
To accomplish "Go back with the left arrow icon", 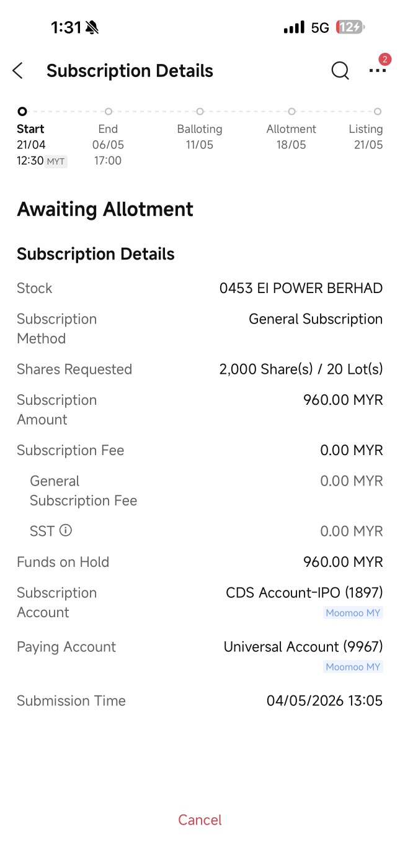I will pyautogui.click(x=18, y=71).
